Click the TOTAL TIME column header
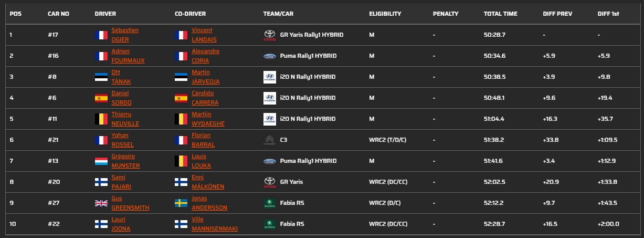Screen dimensions: 644x238 point(500,13)
